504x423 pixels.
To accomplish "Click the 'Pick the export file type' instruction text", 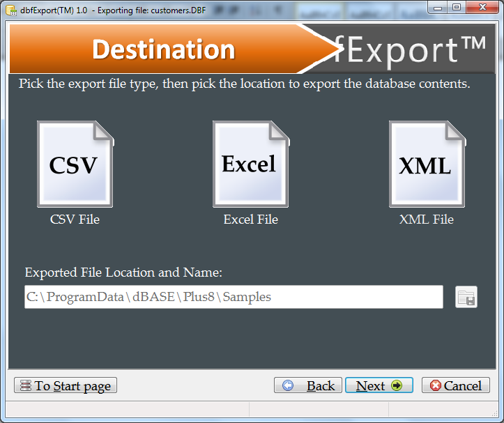I will pos(244,84).
